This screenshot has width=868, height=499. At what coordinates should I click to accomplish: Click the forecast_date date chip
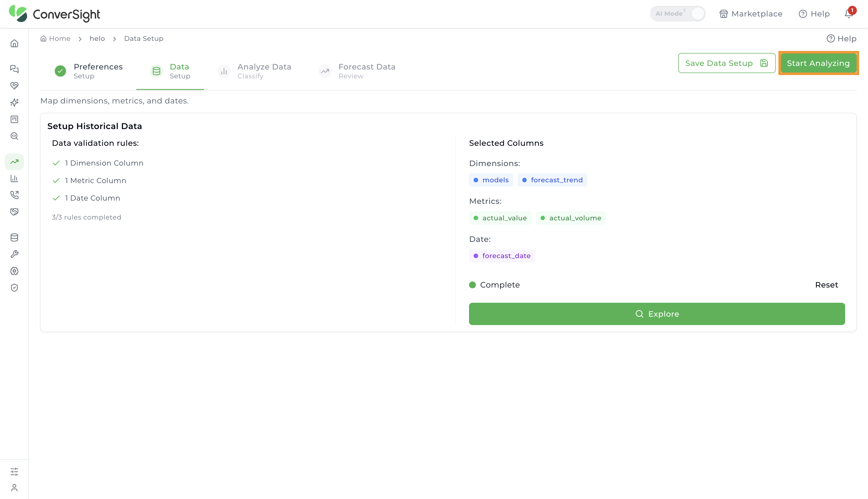pos(502,256)
